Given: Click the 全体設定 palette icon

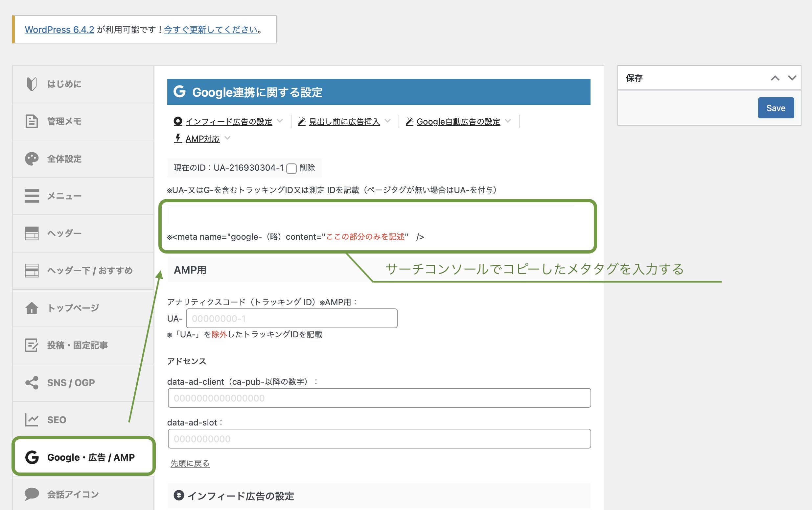Looking at the screenshot, I should pos(32,159).
